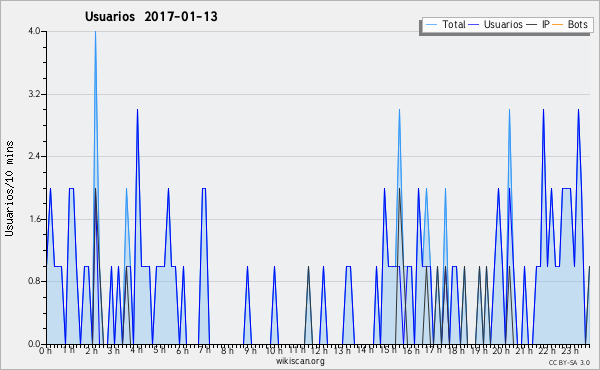Image resolution: width=600 pixels, height=370 pixels.
Task: Click the x-axis label "0 h"
Action: (46, 351)
